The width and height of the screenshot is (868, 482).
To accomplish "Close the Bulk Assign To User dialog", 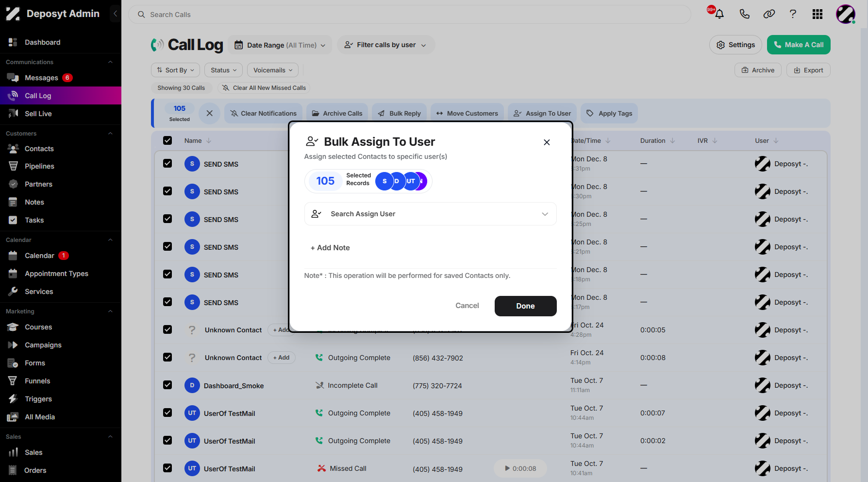I will click(x=547, y=142).
